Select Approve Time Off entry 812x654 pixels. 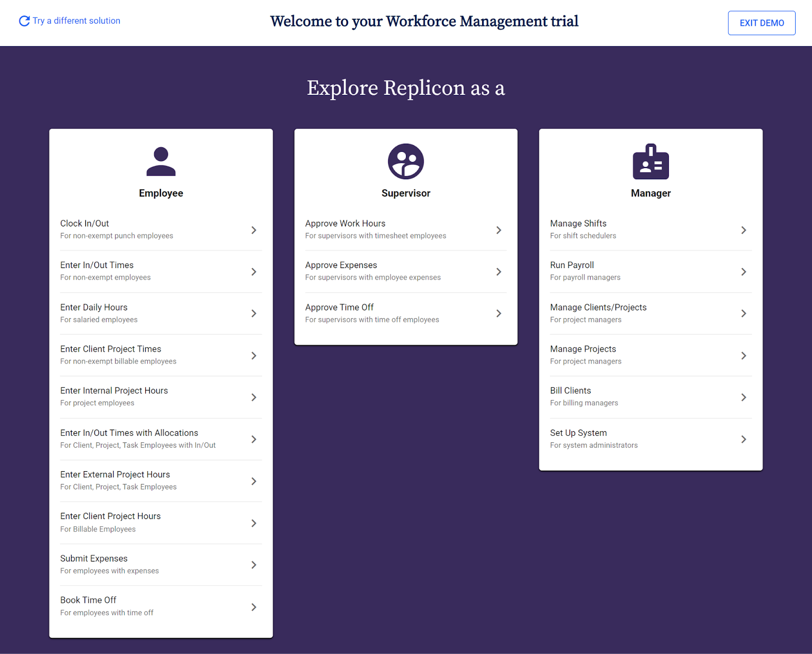(406, 313)
